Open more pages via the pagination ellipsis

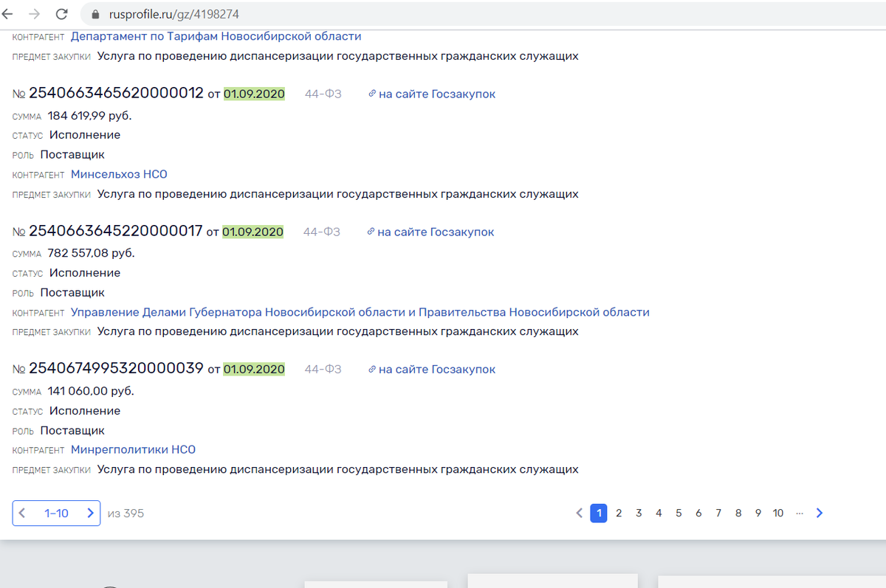799,513
